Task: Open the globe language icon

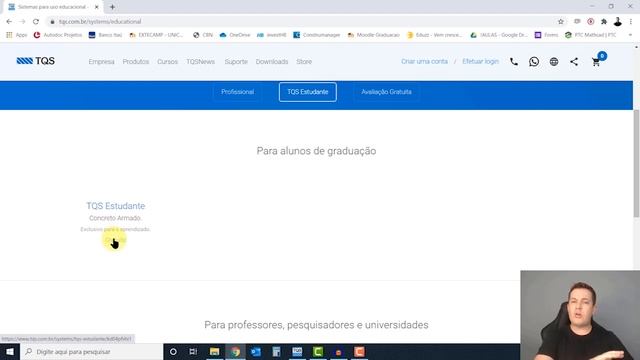Action: (554, 62)
